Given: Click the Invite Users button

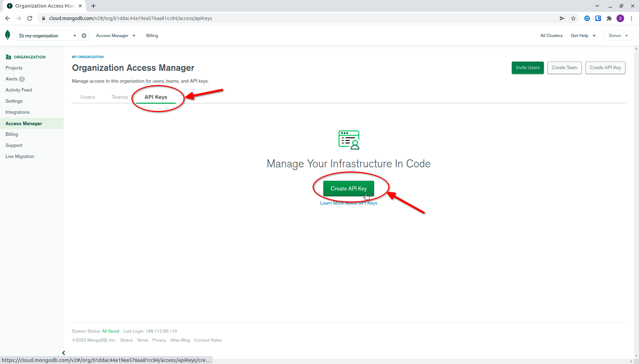Looking at the screenshot, I should [528, 68].
